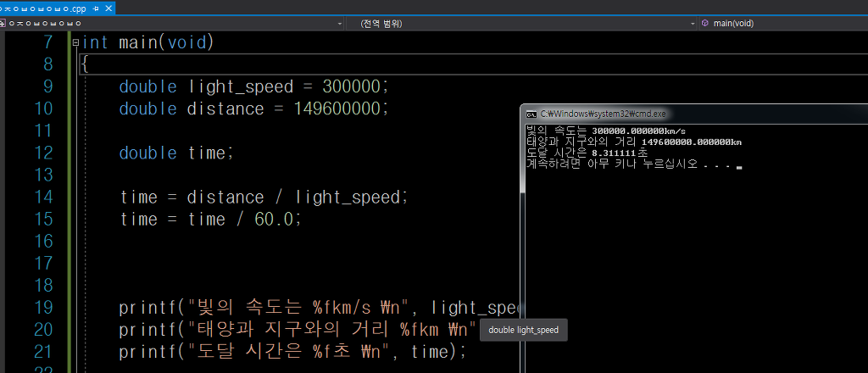The image size is (868, 373).
Task: Click the 60.0 literal on line 15
Action: click(x=274, y=220)
